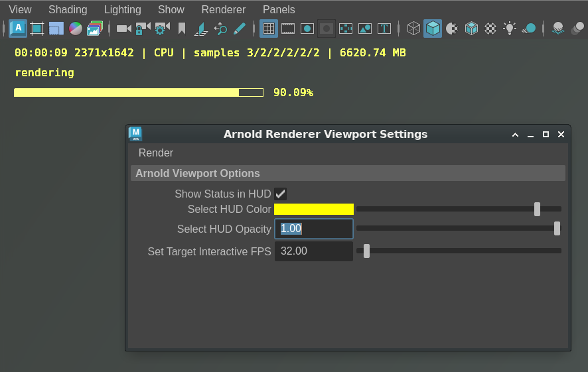The height and width of the screenshot is (372, 588).
Task: Uncheck Show Status in HUD checkbox
Action: click(x=281, y=194)
